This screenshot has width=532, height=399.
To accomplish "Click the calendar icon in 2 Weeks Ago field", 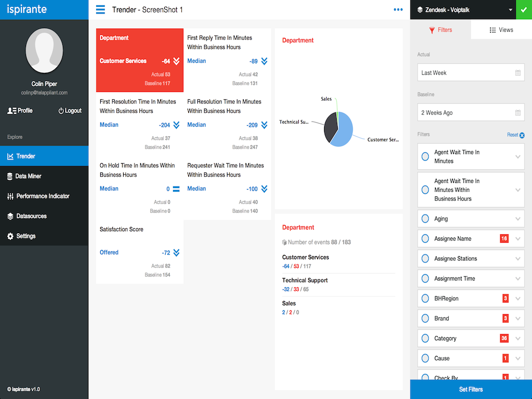I will [x=517, y=113].
